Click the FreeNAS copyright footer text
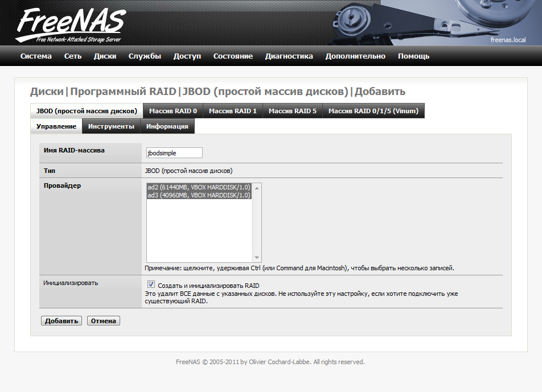The width and height of the screenshot is (542, 392). (x=270, y=362)
